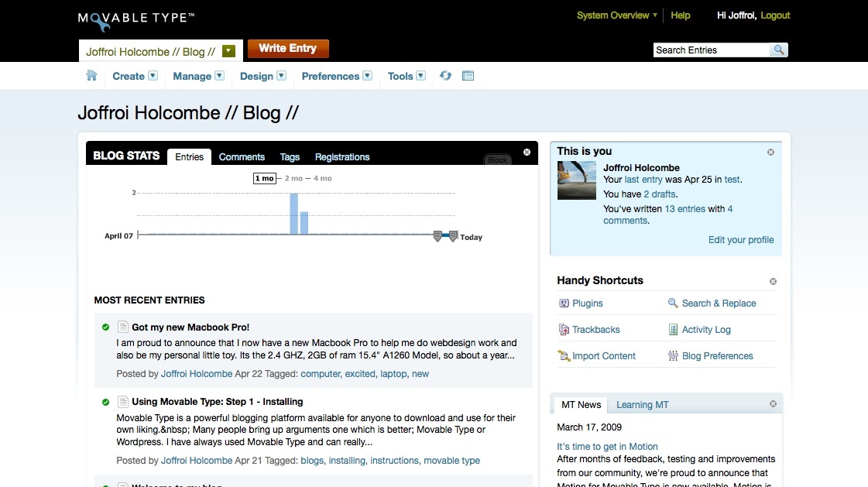Click the Import Content shortcut icon
The width and height of the screenshot is (868, 487).
564,356
